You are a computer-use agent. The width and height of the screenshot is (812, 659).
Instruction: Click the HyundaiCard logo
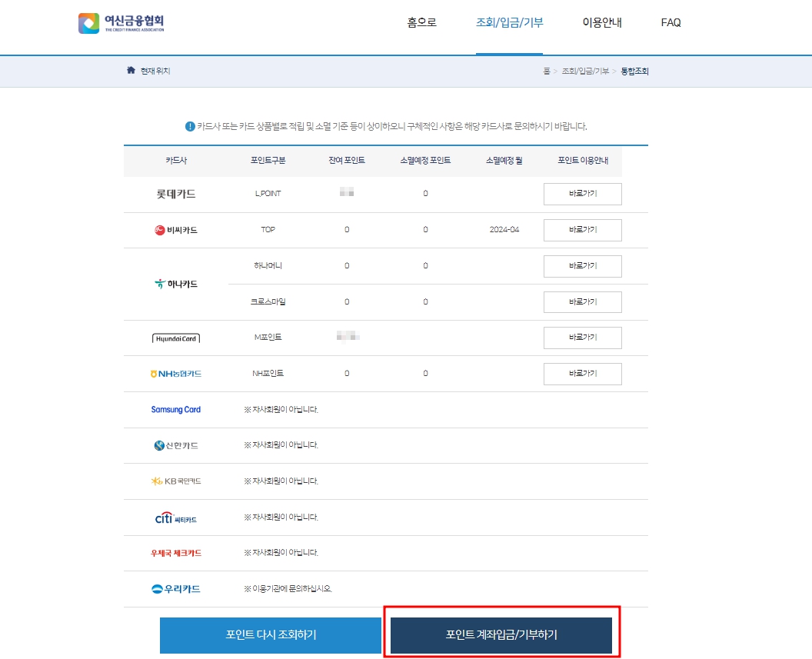click(176, 338)
